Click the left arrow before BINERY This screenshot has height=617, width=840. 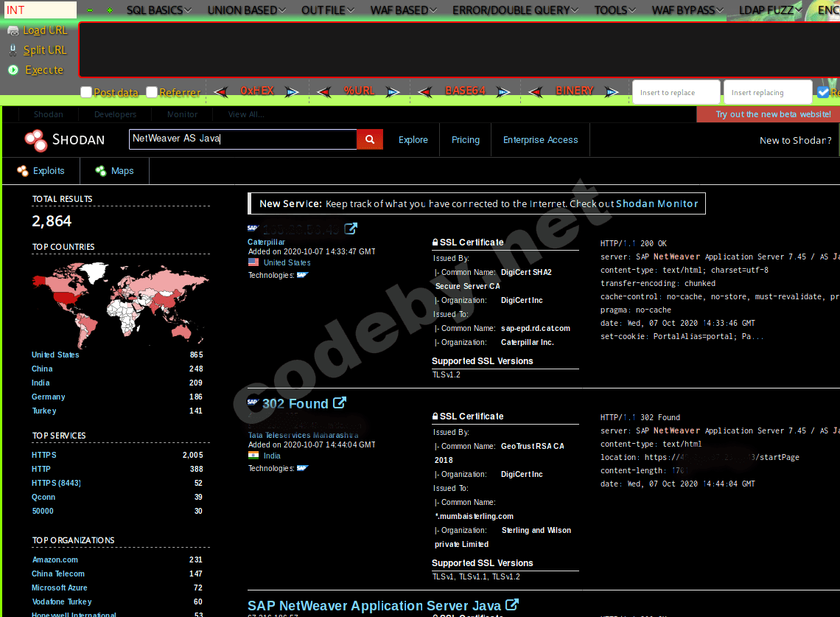[535, 92]
